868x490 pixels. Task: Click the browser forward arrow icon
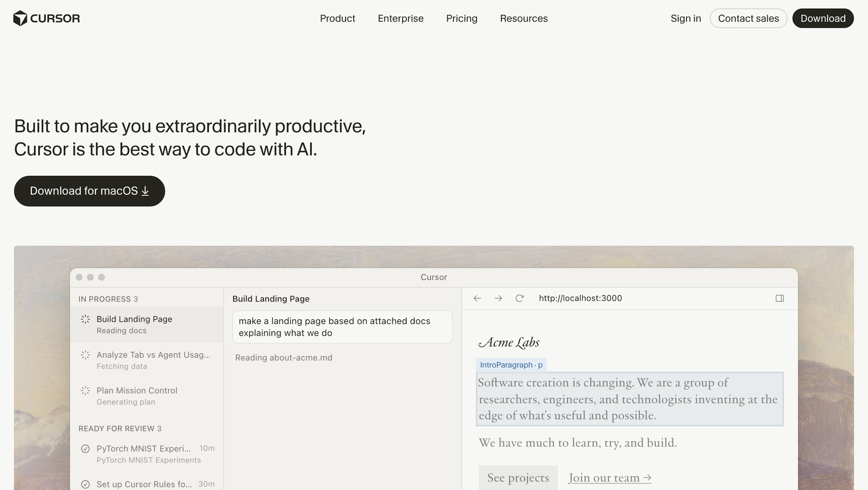(x=498, y=298)
